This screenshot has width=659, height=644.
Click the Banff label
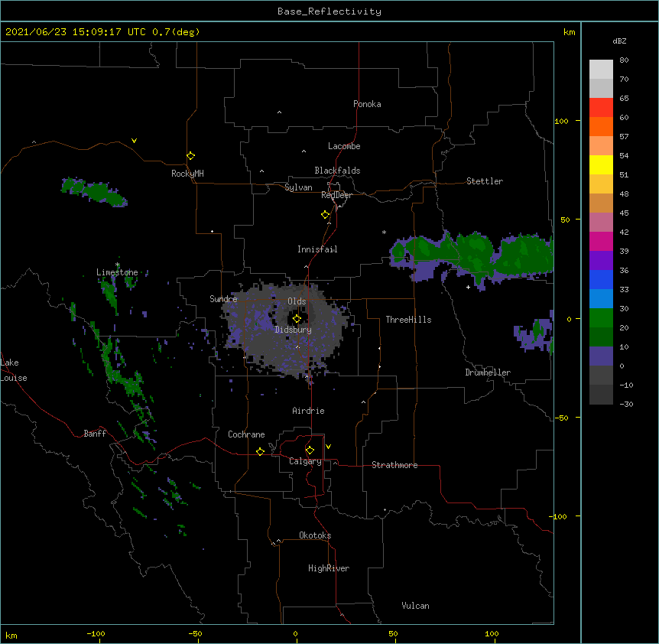click(x=95, y=434)
